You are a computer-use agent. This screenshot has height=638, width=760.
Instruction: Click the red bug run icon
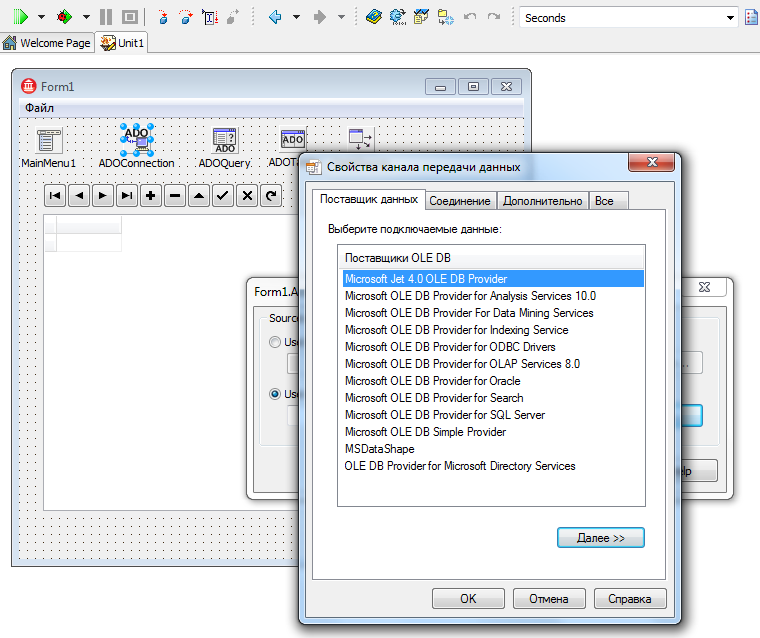[64, 17]
